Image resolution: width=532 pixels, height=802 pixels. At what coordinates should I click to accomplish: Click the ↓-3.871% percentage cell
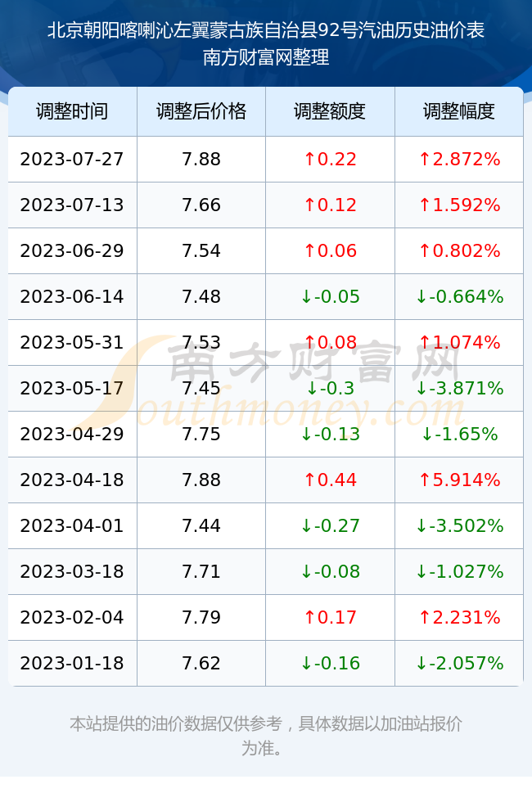(x=459, y=388)
